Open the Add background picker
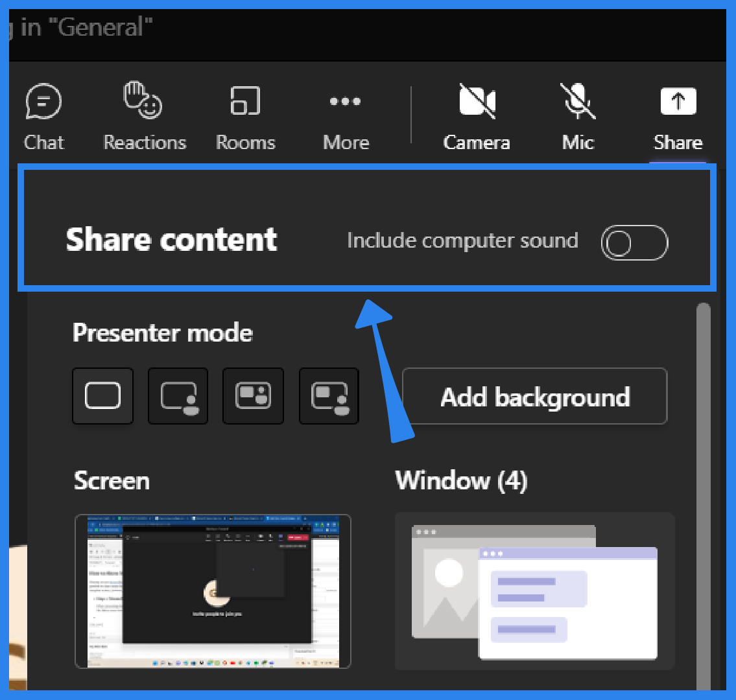 [x=534, y=396]
